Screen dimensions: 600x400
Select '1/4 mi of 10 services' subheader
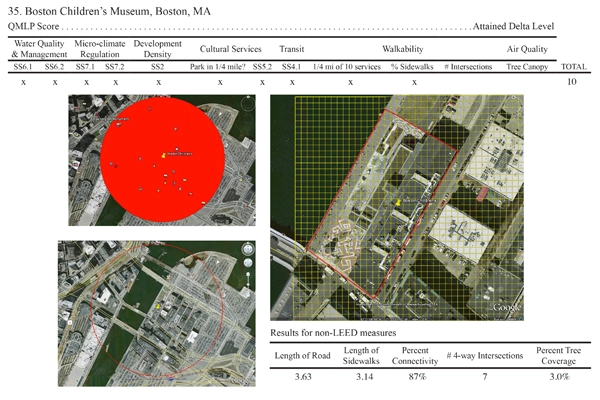point(347,67)
